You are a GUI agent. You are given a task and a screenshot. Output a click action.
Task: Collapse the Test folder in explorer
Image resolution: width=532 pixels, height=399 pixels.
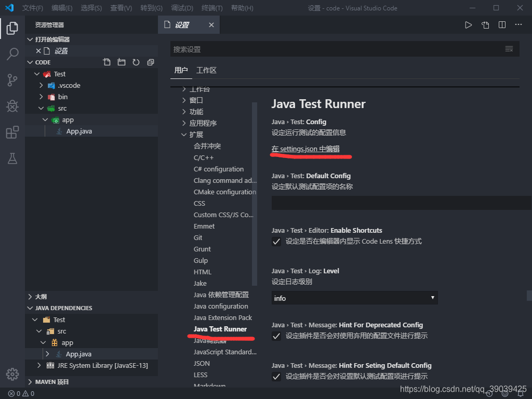point(37,74)
